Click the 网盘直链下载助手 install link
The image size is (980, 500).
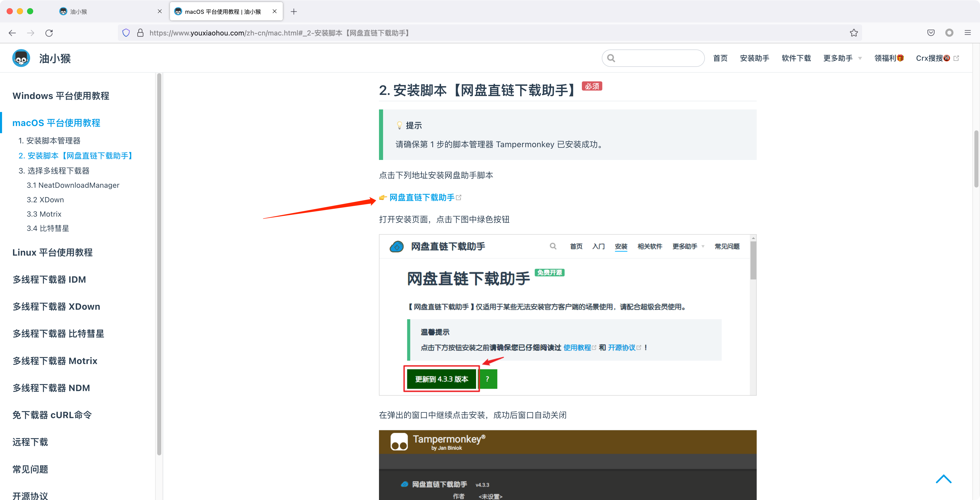[x=422, y=197]
